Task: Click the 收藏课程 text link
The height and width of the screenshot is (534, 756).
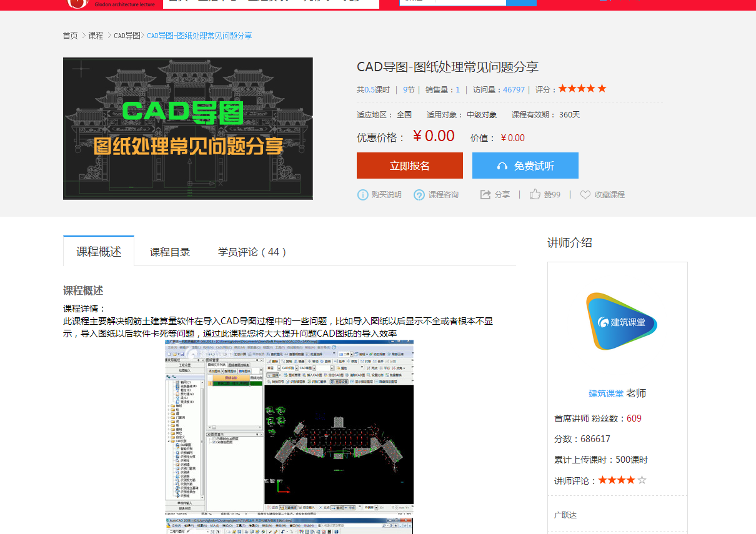Action: point(610,195)
